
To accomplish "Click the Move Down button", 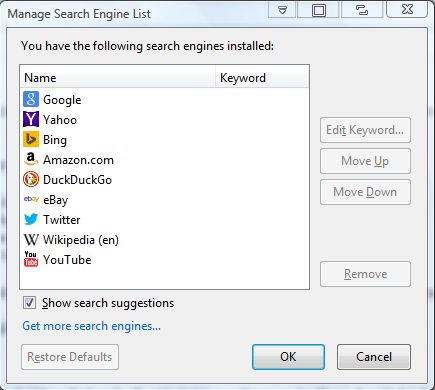I will [365, 192].
